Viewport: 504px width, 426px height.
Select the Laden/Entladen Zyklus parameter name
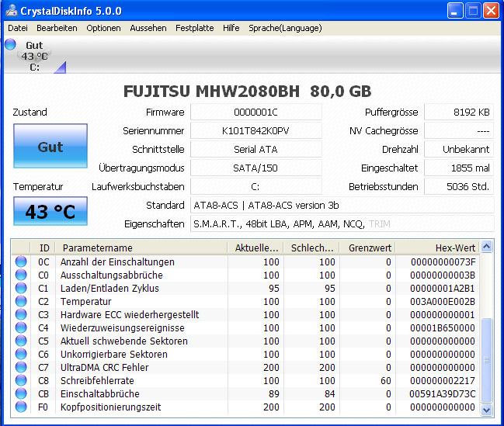point(109,288)
